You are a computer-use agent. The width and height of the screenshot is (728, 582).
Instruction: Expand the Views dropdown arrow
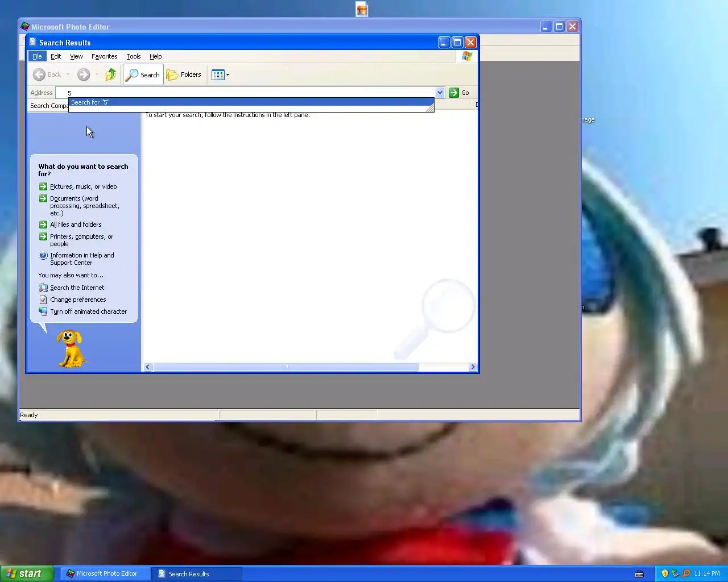pos(227,74)
